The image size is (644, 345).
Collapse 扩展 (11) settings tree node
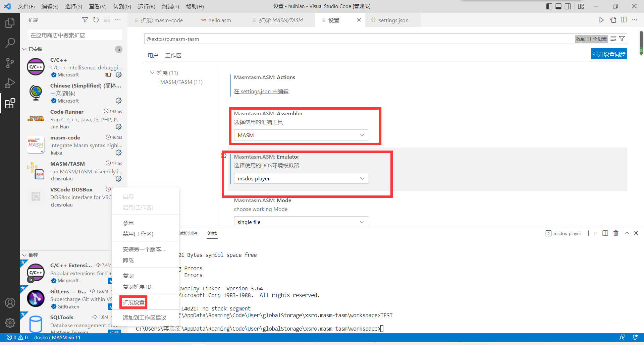click(152, 73)
